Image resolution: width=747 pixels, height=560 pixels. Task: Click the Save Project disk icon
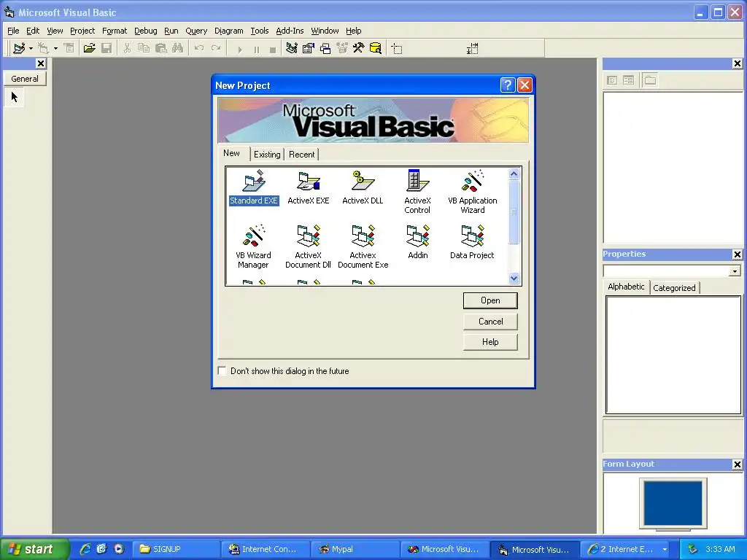[x=107, y=48]
